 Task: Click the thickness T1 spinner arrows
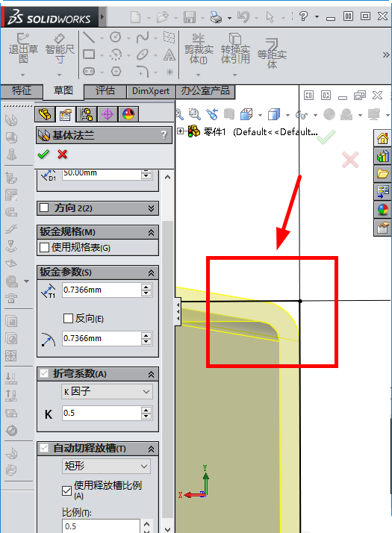tap(146, 290)
